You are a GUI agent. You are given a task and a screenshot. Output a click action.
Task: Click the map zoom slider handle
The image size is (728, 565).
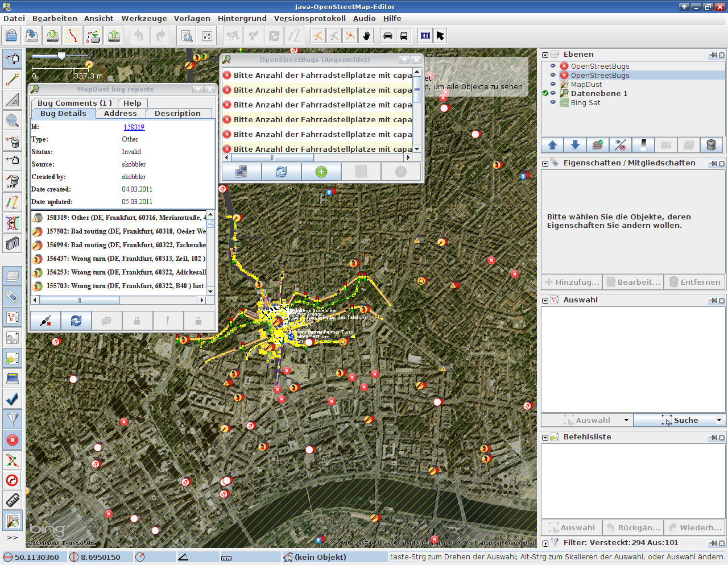coord(61,56)
